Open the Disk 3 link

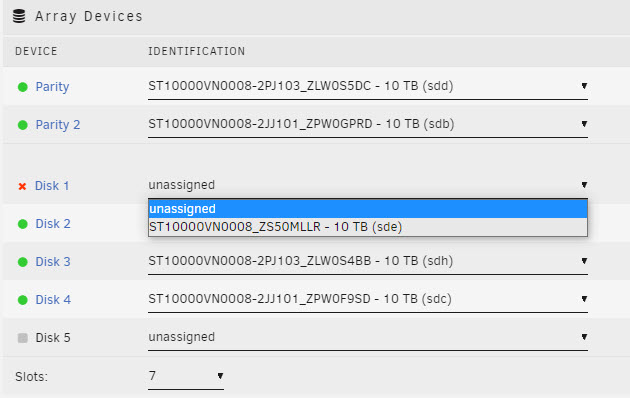(x=53, y=262)
